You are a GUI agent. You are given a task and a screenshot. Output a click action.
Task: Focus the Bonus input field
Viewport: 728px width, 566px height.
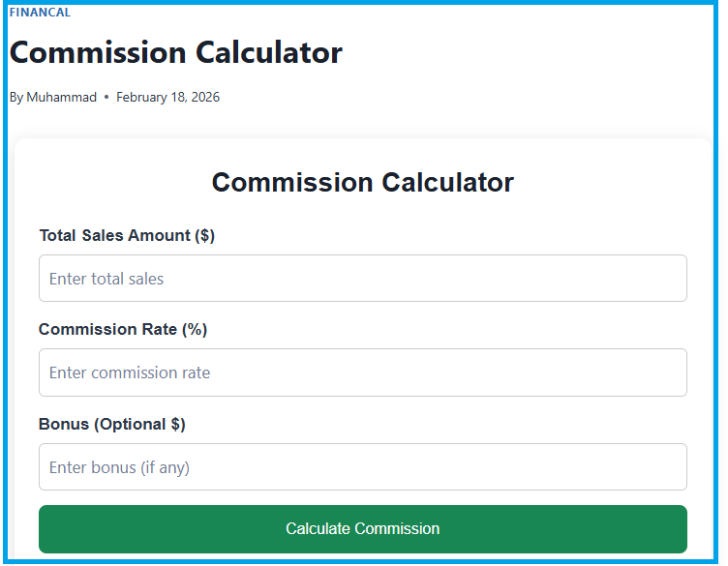(363, 467)
